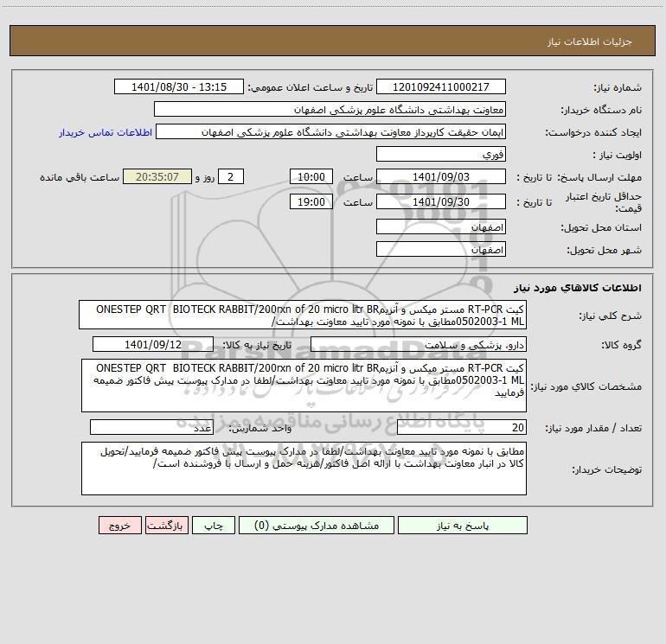
Task: Select need number field 1201092411000217
Action: point(441,86)
